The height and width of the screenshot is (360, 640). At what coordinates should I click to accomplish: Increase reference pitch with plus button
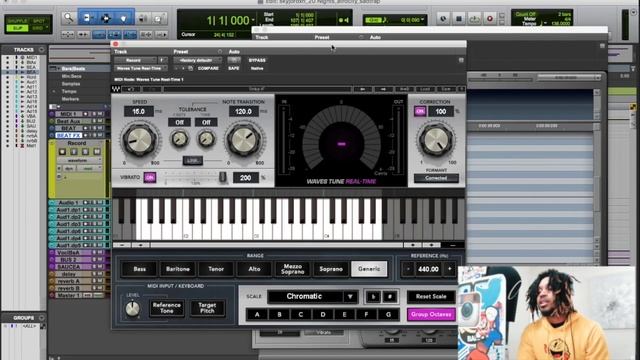click(450, 269)
